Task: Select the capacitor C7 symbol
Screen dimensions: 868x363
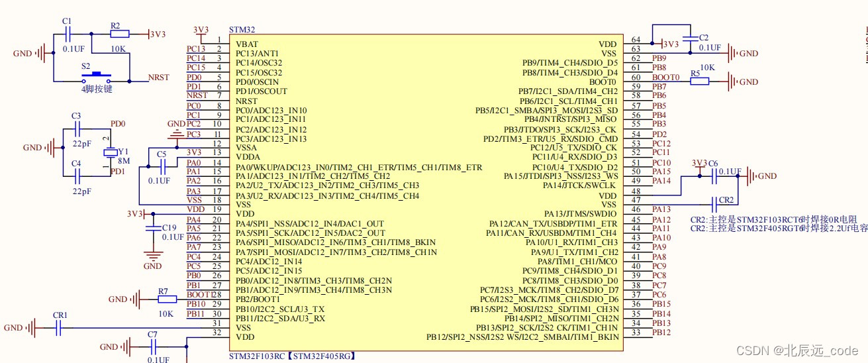Action: click(153, 346)
